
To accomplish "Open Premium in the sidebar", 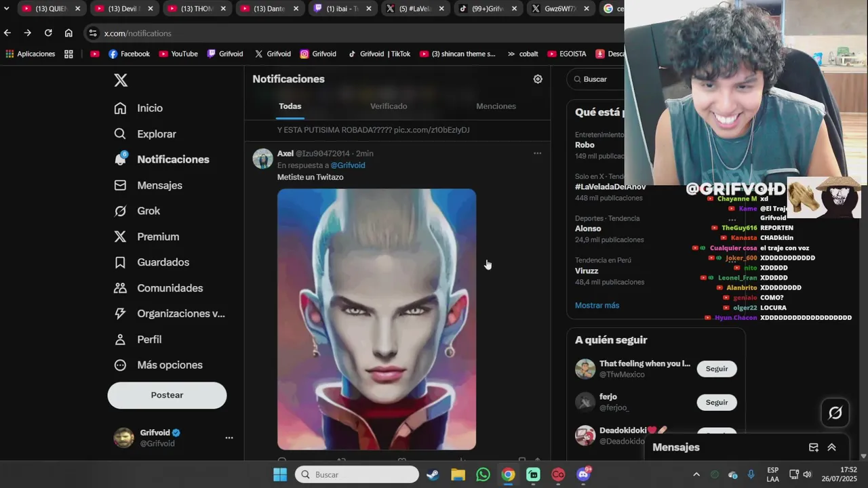I will click(146, 237).
